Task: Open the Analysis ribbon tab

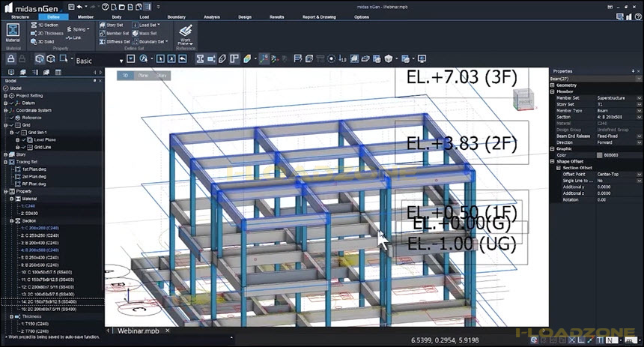Action: click(211, 16)
